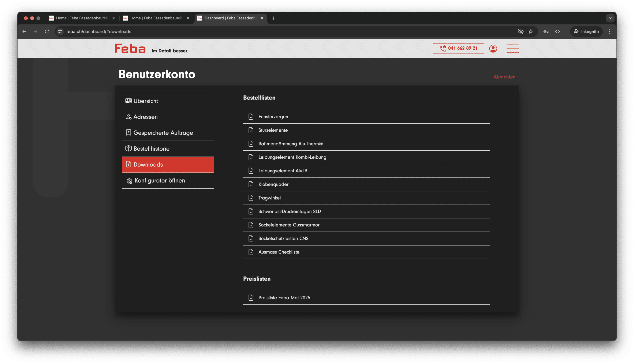Click the Inkognito profile button
This screenshot has height=364, width=634.
[586, 31]
